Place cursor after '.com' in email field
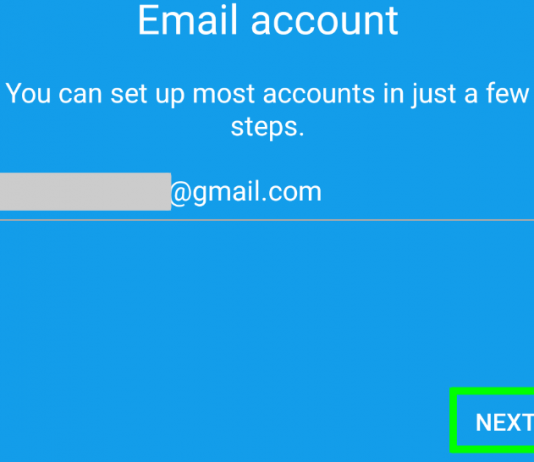 [x=323, y=192]
